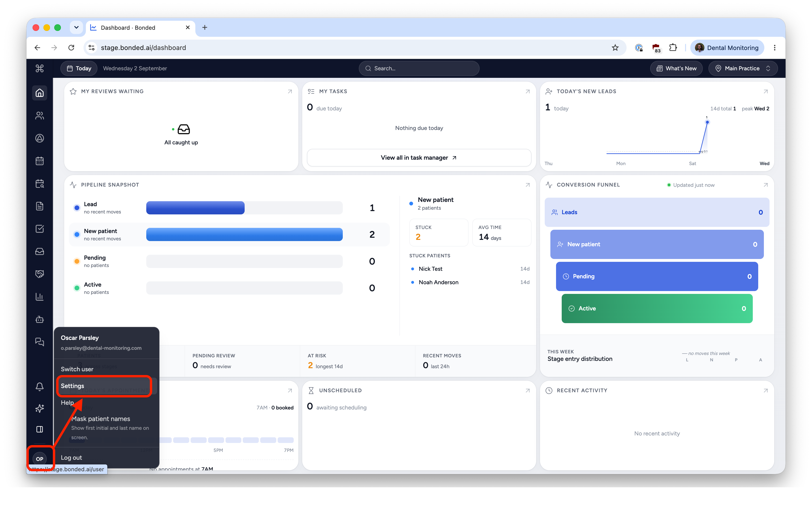Open the tasks checkbox sidebar icon
This screenshot has height=509, width=812.
[x=40, y=229]
